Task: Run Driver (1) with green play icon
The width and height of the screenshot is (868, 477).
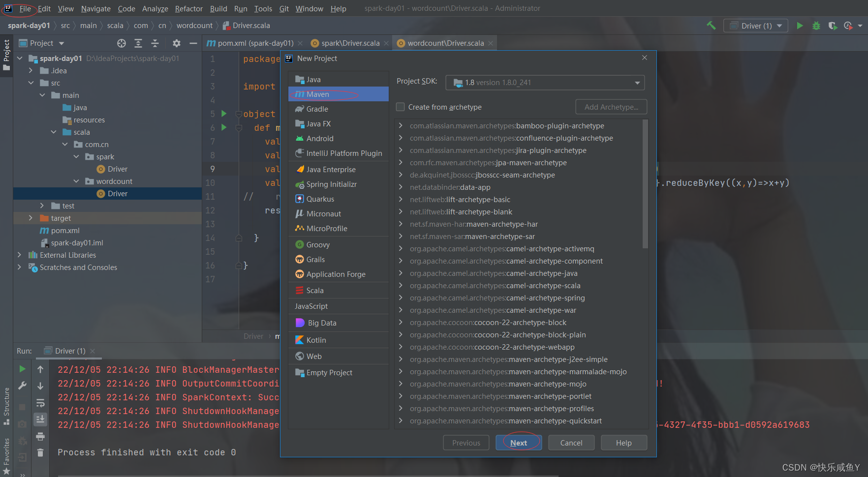Action: coord(800,26)
